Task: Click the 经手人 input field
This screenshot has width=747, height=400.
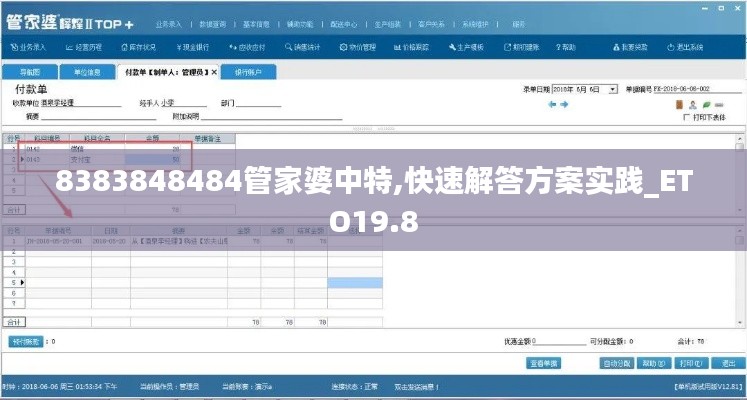Action: pyautogui.click(x=183, y=103)
